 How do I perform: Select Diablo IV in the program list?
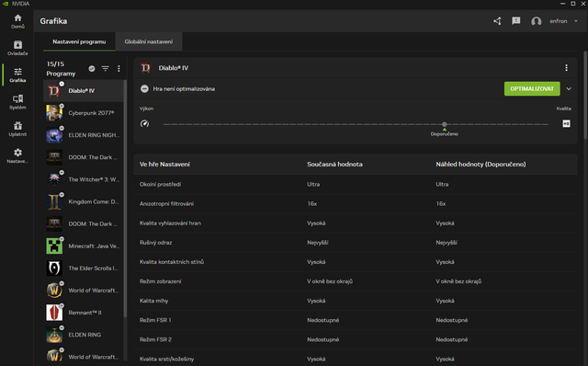[84, 90]
